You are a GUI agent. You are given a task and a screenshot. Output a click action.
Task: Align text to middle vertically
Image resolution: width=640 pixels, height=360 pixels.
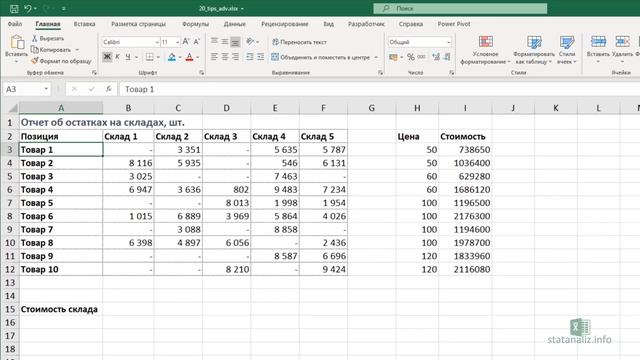225,41
